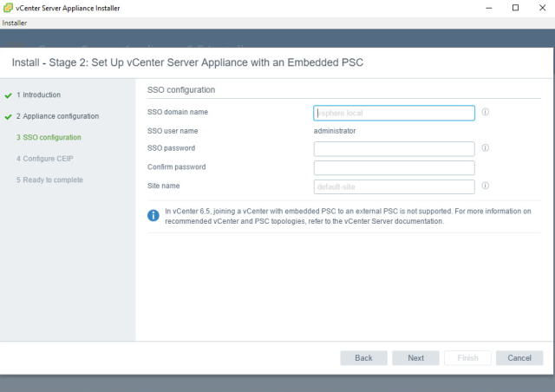Viewport: 555px width, 392px height.
Task: Click the disabled Finish button
Action: tap(467, 358)
